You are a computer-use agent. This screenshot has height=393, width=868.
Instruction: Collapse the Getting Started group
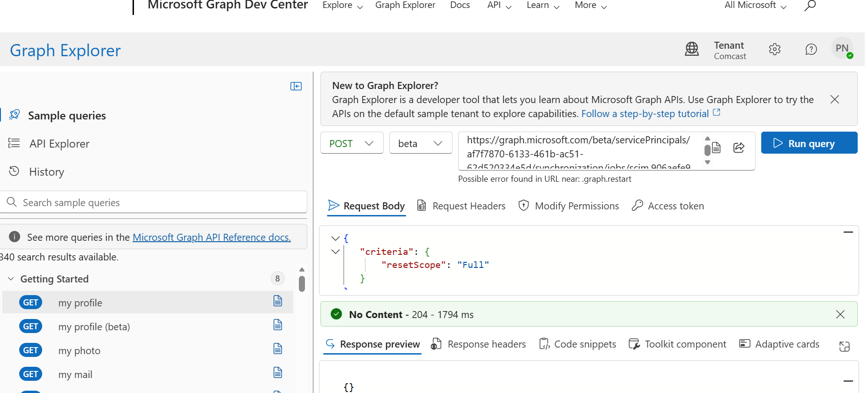click(11, 279)
